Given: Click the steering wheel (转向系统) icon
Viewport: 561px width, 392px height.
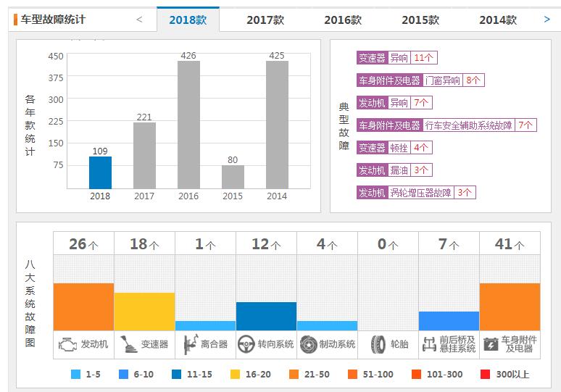Looking at the screenshot, I should click(x=246, y=344).
